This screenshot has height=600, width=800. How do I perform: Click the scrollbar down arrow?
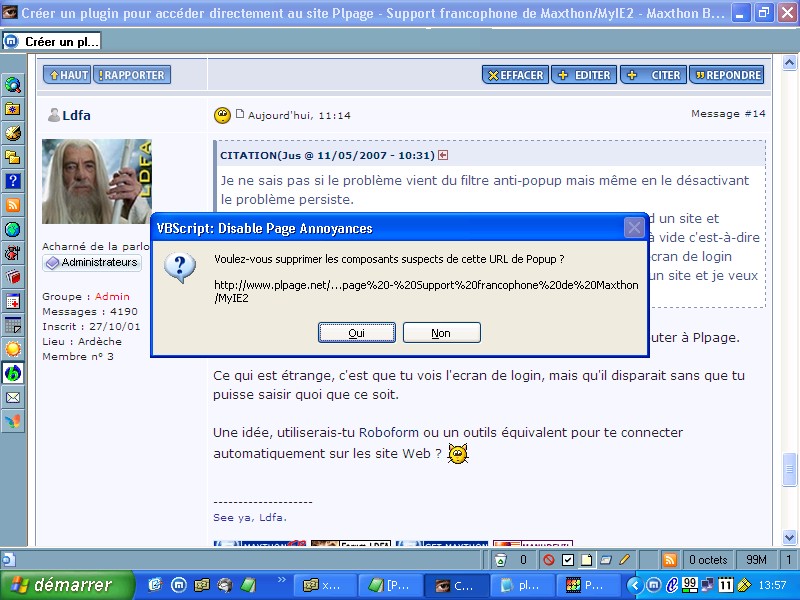point(789,537)
